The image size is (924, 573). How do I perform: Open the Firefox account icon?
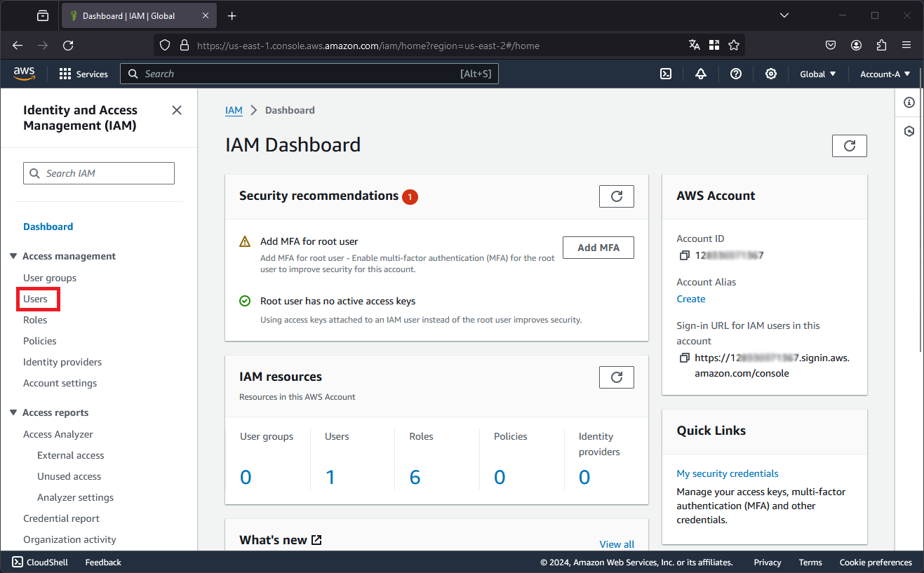pos(856,45)
